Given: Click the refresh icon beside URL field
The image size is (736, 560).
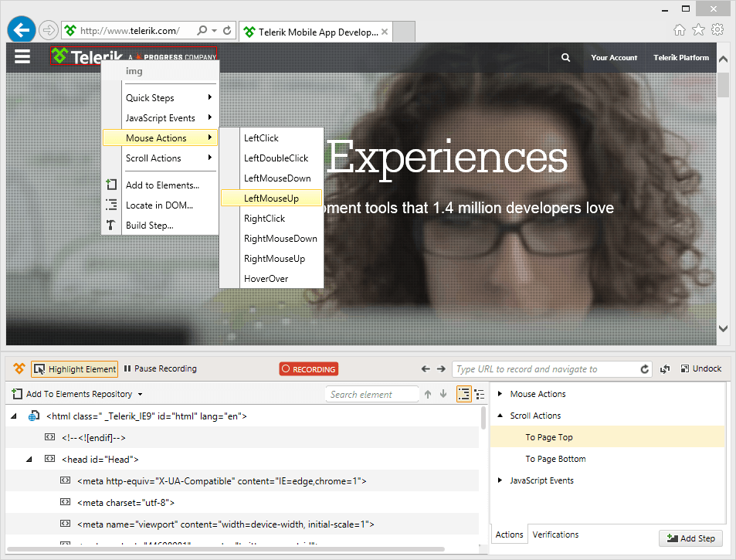Looking at the screenshot, I should click(x=644, y=369).
